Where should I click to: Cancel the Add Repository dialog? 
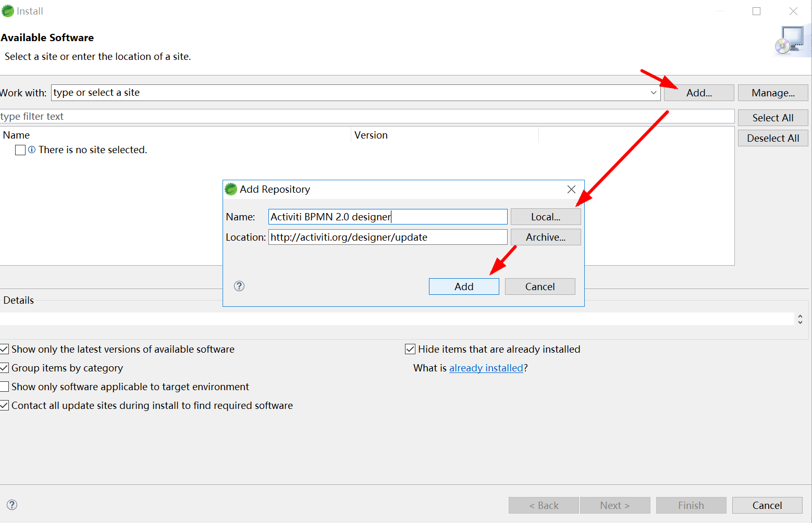tap(540, 287)
